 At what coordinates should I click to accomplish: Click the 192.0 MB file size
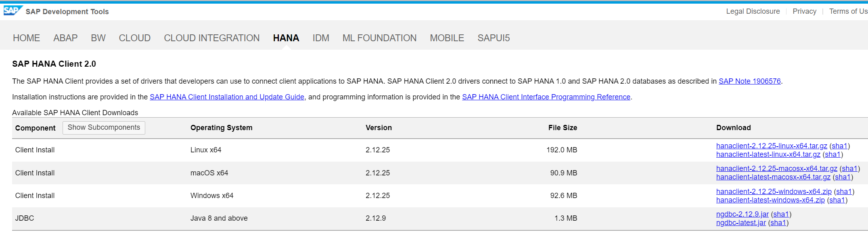562,150
